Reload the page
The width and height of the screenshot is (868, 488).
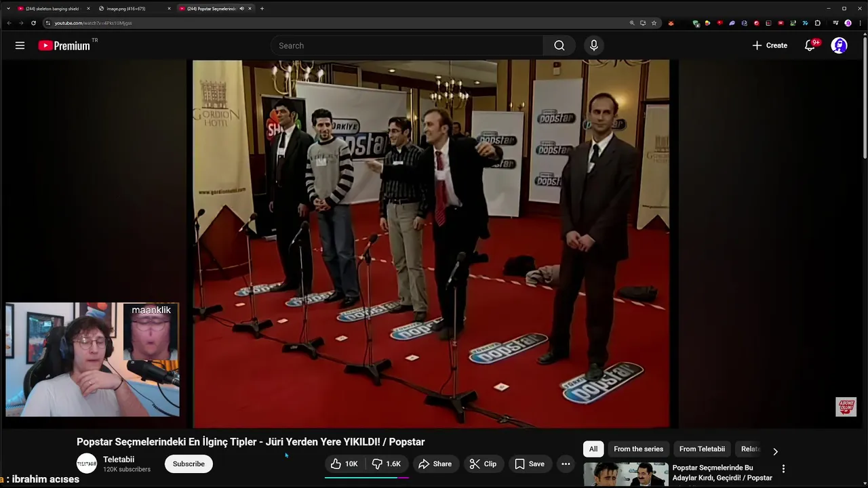tap(33, 23)
